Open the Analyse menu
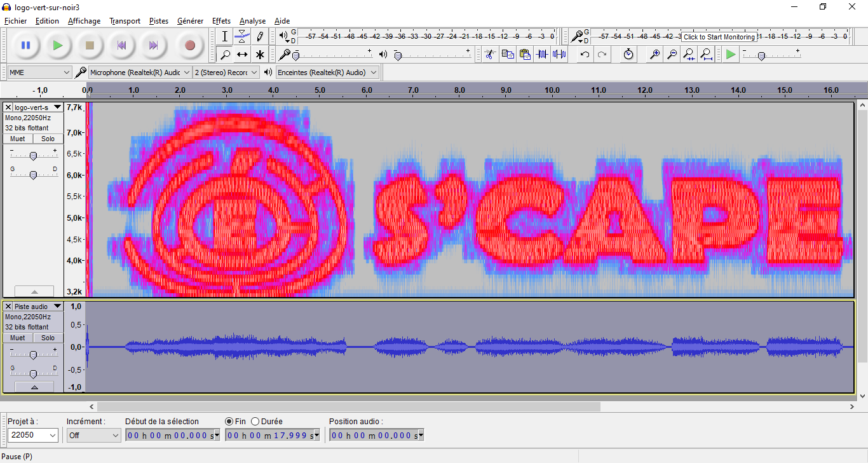The image size is (868, 463). (x=252, y=21)
